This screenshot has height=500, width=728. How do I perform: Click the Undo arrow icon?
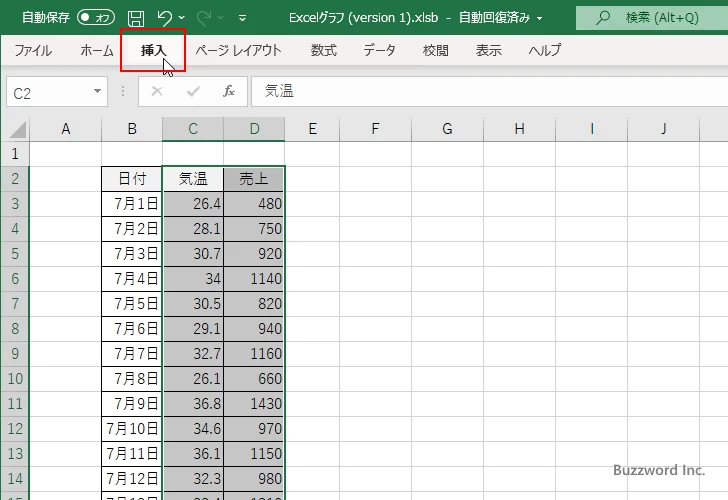pos(164,18)
